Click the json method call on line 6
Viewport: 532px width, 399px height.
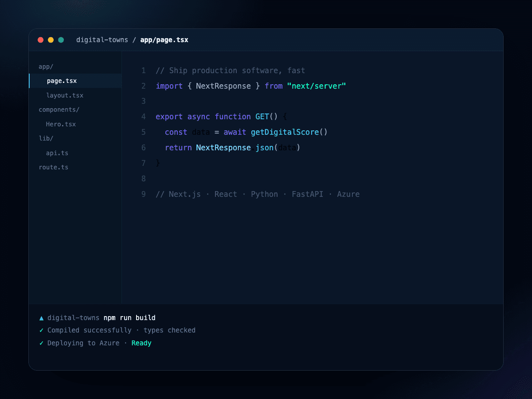265,148
